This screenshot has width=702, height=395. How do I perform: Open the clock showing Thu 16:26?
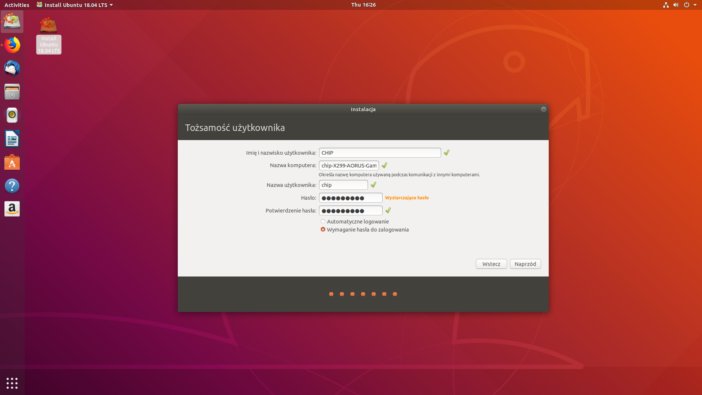point(363,5)
